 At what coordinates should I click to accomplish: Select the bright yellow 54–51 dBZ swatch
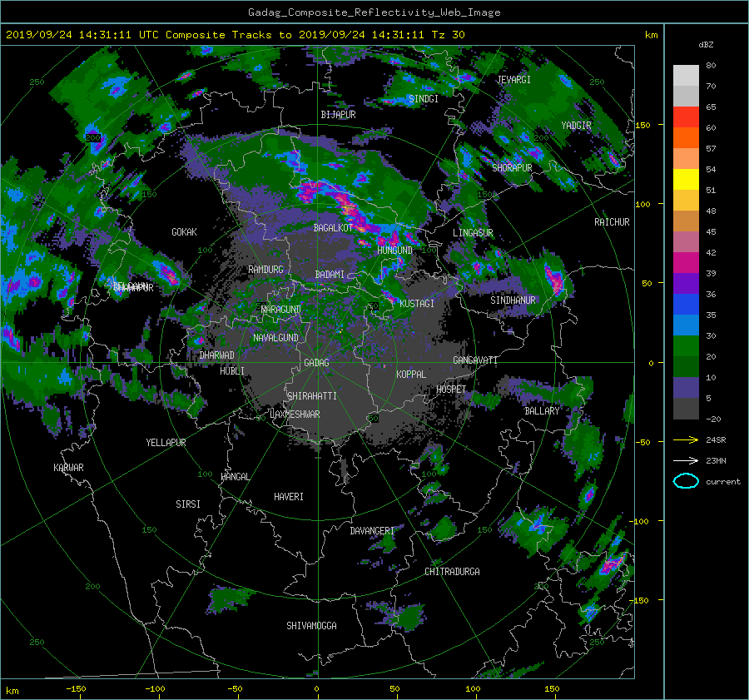click(x=686, y=180)
